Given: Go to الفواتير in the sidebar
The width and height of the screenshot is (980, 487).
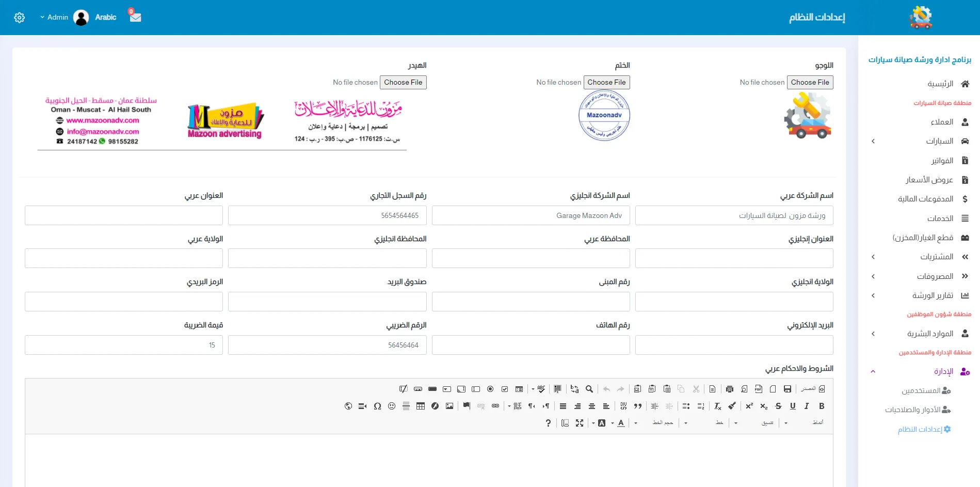Looking at the screenshot, I should tap(942, 161).
